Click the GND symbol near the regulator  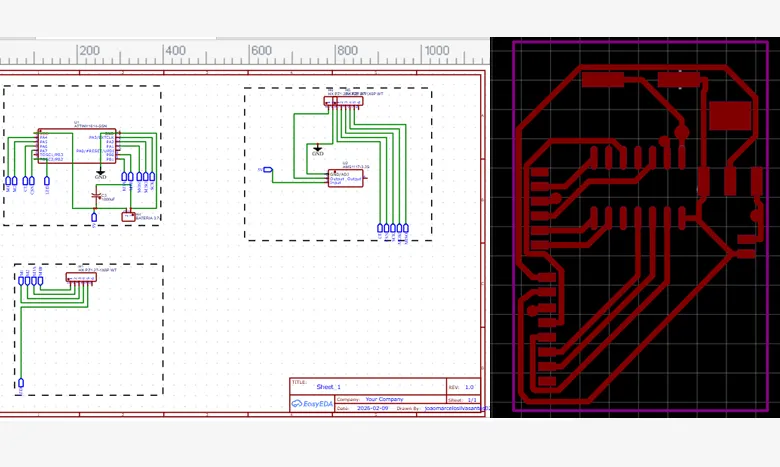(317, 150)
